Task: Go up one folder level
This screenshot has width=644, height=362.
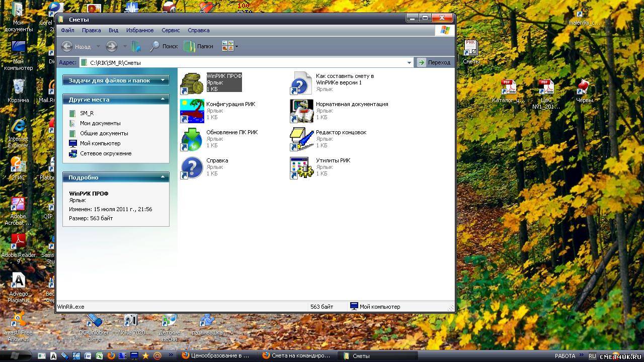Action: (136, 46)
